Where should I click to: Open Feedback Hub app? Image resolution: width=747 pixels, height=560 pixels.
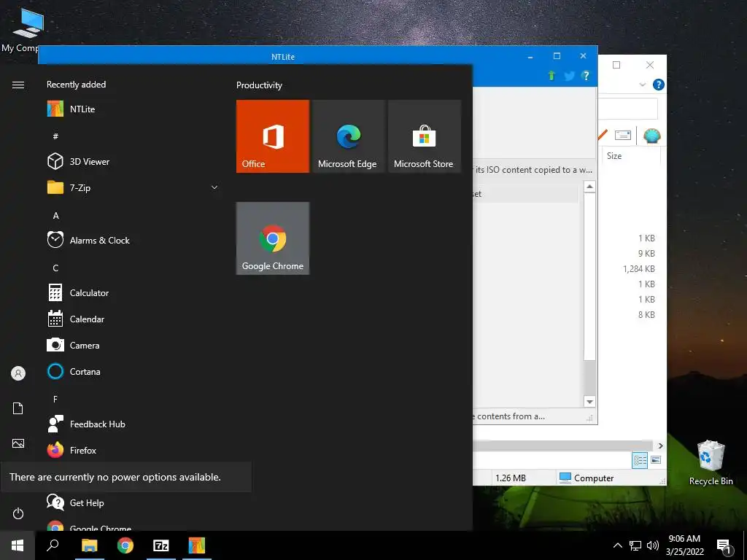point(133,424)
